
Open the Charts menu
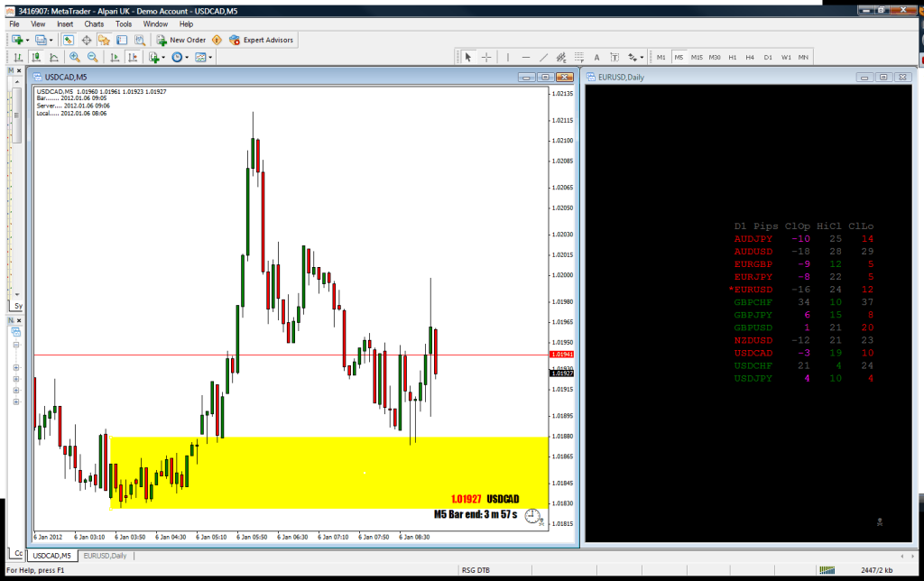(x=94, y=24)
